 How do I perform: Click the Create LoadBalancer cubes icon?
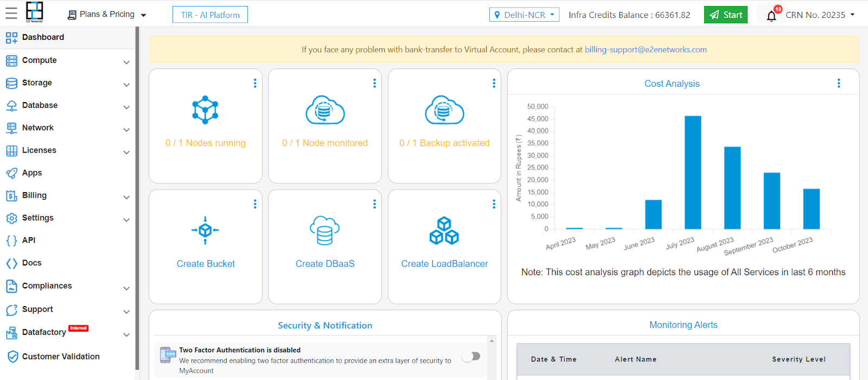point(444,231)
